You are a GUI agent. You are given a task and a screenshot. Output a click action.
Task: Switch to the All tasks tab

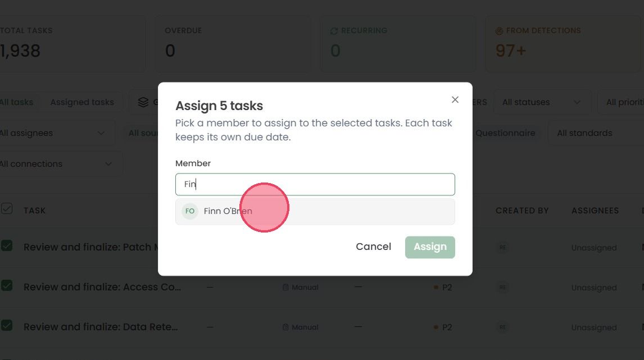(x=17, y=102)
